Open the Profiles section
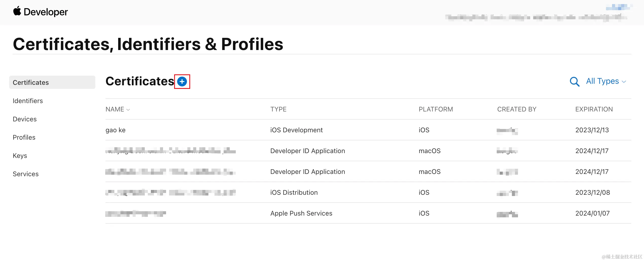 (24, 137)
